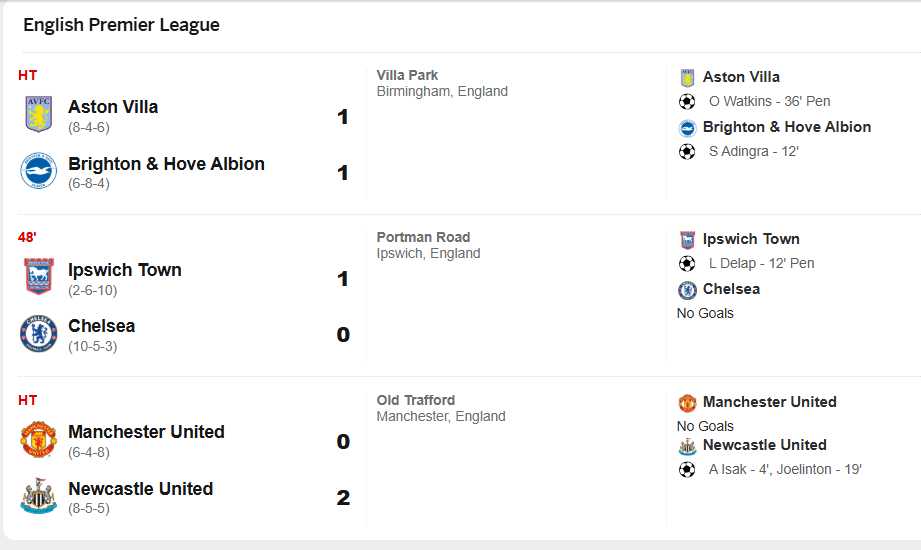Click small Chelsea badge in scorers column
Viewport: 921px width, 550px height.
(x=687, y=290)
